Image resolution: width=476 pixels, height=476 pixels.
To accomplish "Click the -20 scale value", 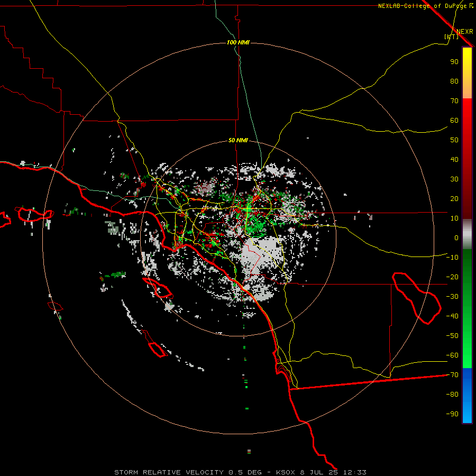I will coord(452,277).
